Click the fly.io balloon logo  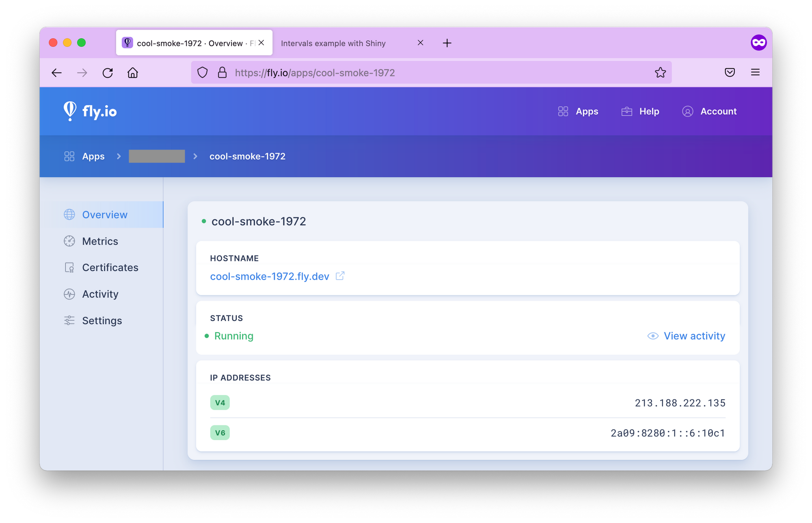click(x=70, y=111)
